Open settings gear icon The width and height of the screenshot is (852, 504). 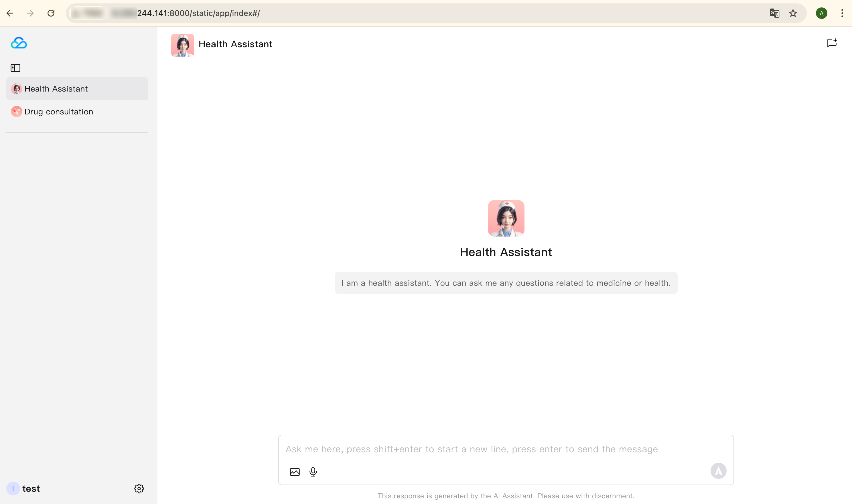(x=139, y=488)
